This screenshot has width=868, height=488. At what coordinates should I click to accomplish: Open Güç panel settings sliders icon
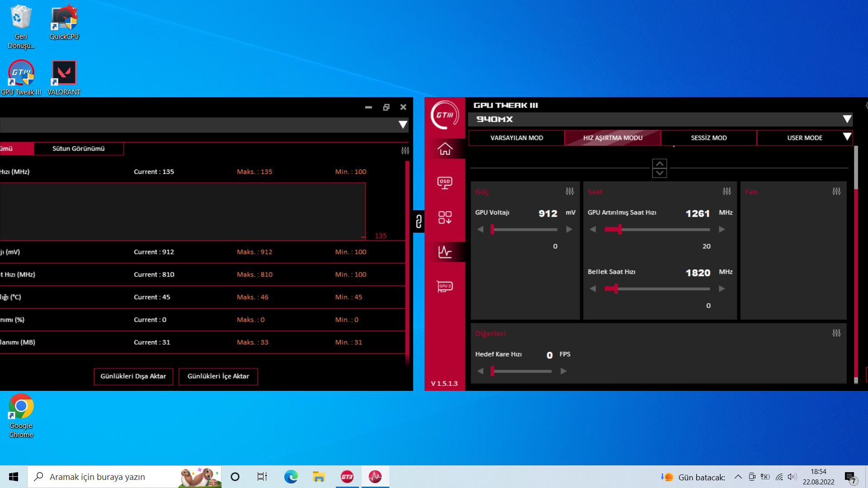tap(570, 192)
